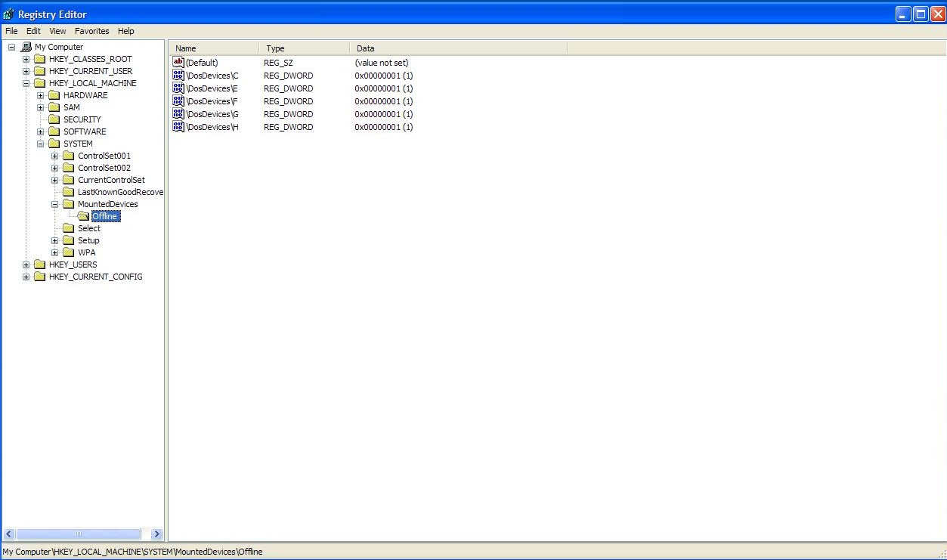Click the SAM folder icon
The width and height of the screenshot is (947, 560).
[x=54, y=107]
